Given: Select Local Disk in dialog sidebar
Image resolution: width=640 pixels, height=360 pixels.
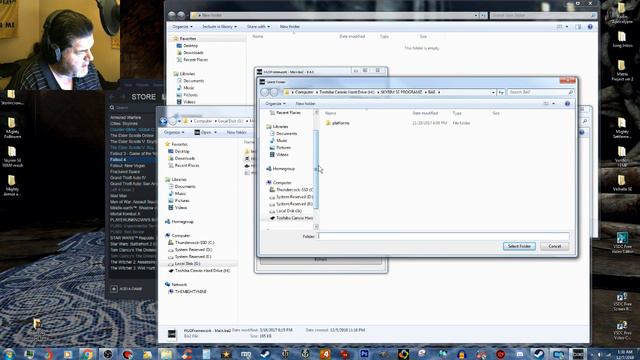Looking at the screenshot, I should click(289, 211).
